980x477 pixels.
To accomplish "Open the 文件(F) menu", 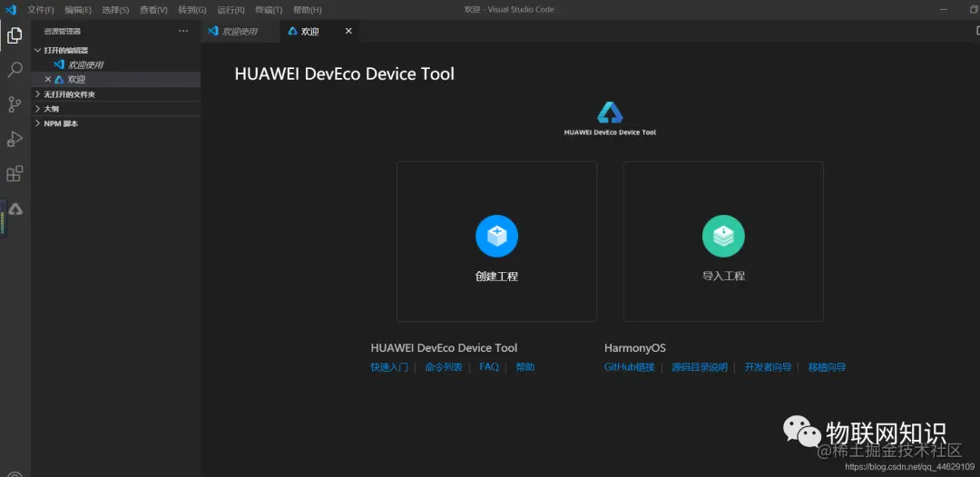I will [41, 10].
